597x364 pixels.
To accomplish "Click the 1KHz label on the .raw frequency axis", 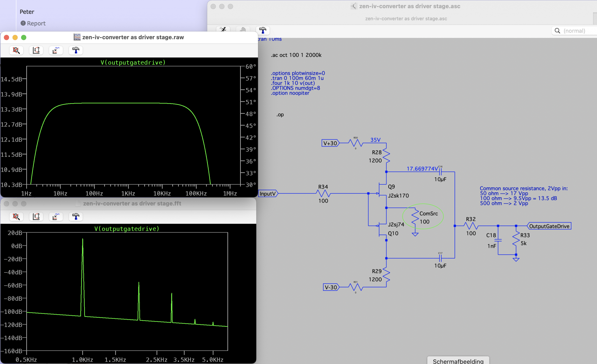I will coord(128,194).
